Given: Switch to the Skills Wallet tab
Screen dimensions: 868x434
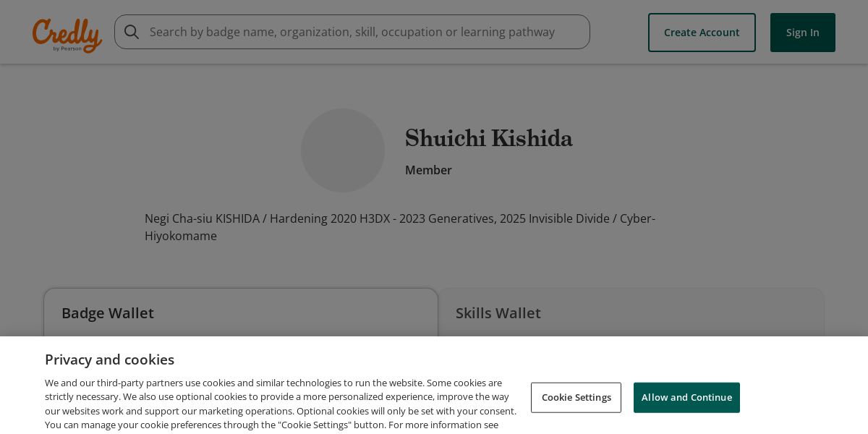Looking at the screenshot, I should coord(498,313).
